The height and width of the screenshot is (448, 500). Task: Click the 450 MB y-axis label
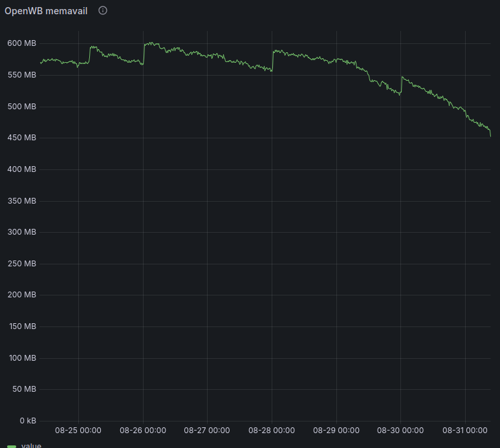[22, 138]
